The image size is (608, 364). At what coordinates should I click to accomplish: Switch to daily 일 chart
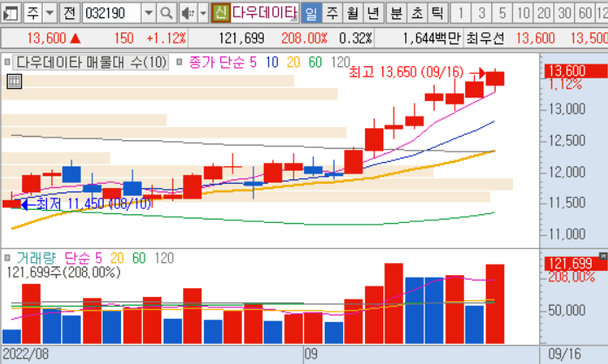(x=311, y=13)
